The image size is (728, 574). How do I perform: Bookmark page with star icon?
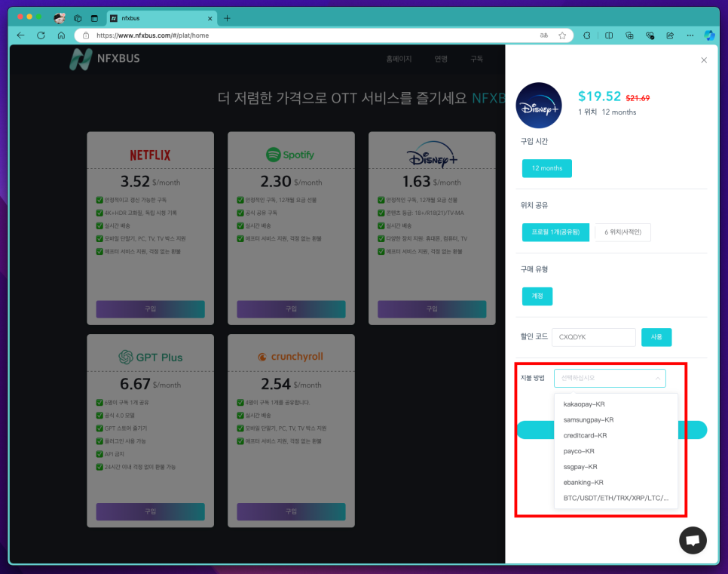point(562,35)
